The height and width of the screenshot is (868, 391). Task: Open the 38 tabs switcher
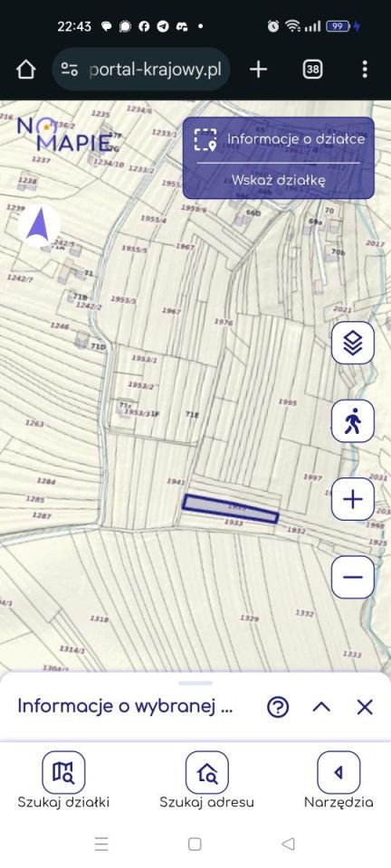pos(313,70)
